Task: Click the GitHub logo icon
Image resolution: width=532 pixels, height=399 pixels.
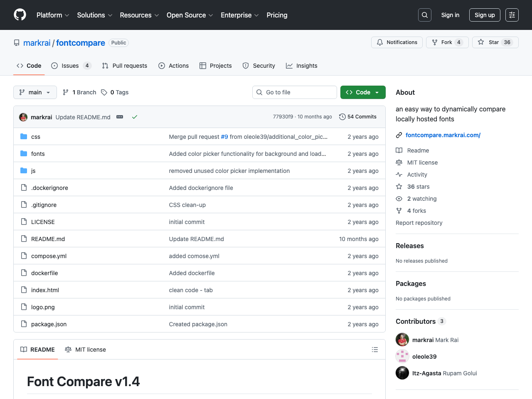Action: tap(20, 15)
